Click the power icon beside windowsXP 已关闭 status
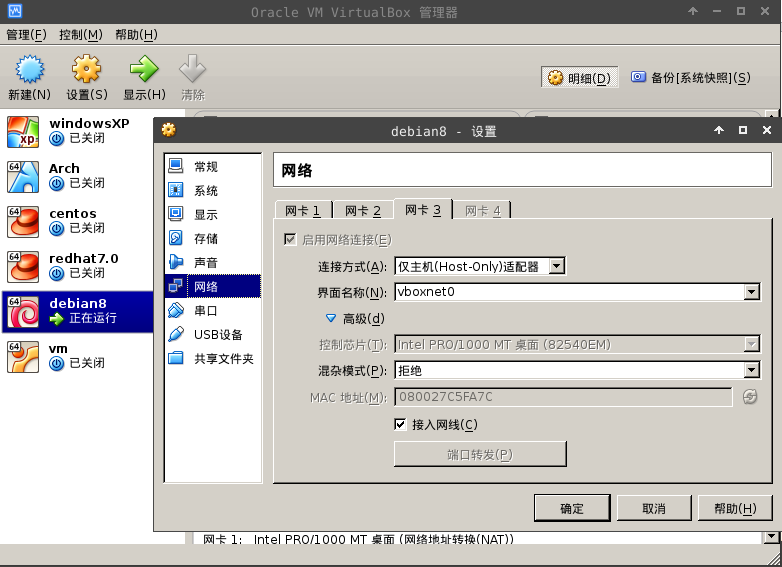This screenshot has height=567, width=782. point(56,139)
